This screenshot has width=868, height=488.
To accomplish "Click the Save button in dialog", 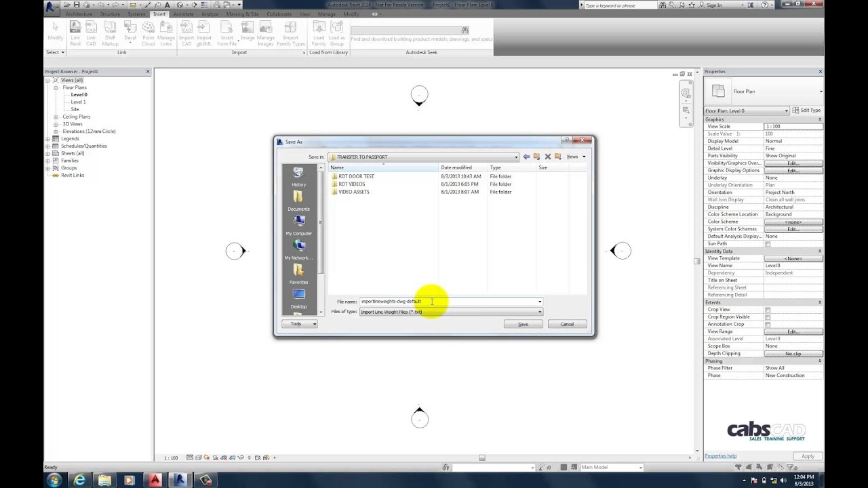I will (523, 324).
